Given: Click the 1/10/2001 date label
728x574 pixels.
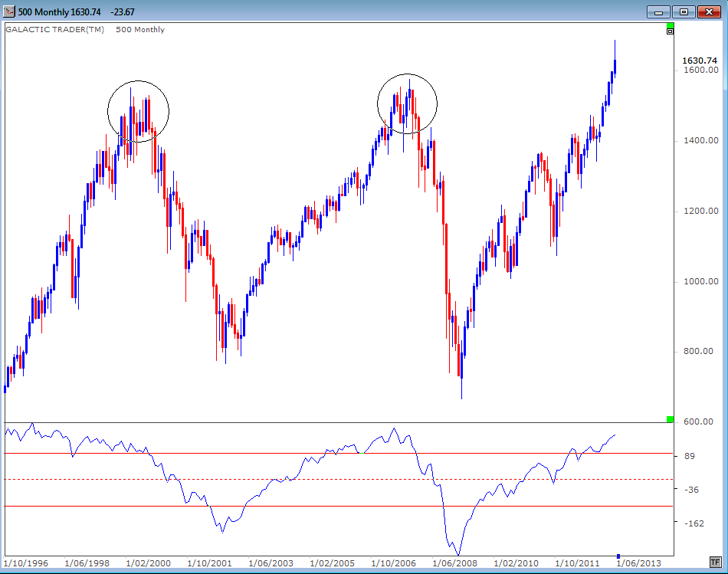Looking at the screenshot, I should click(210, 563).
